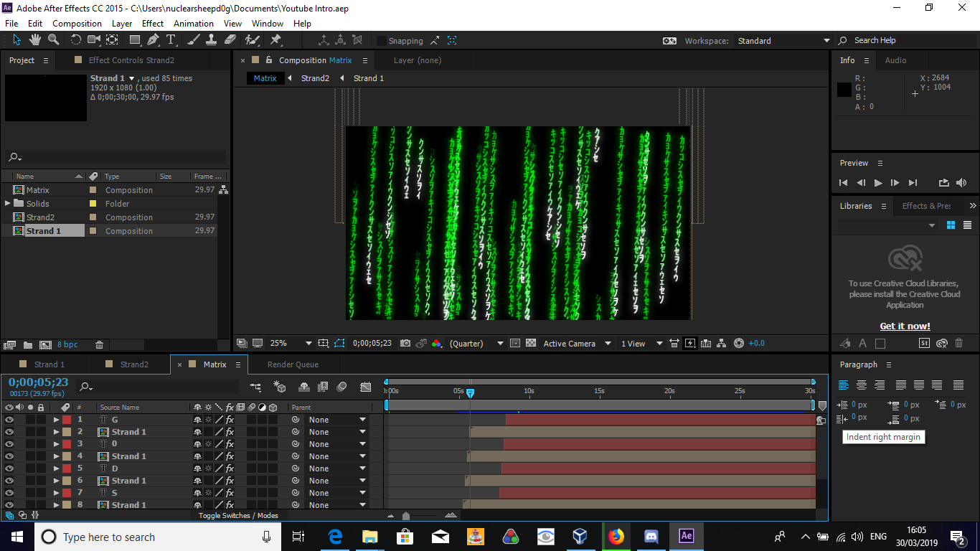Enable the Snapping checkbox
The height and width of the screenshot is (551, 980).
click(x=382, y=41)
